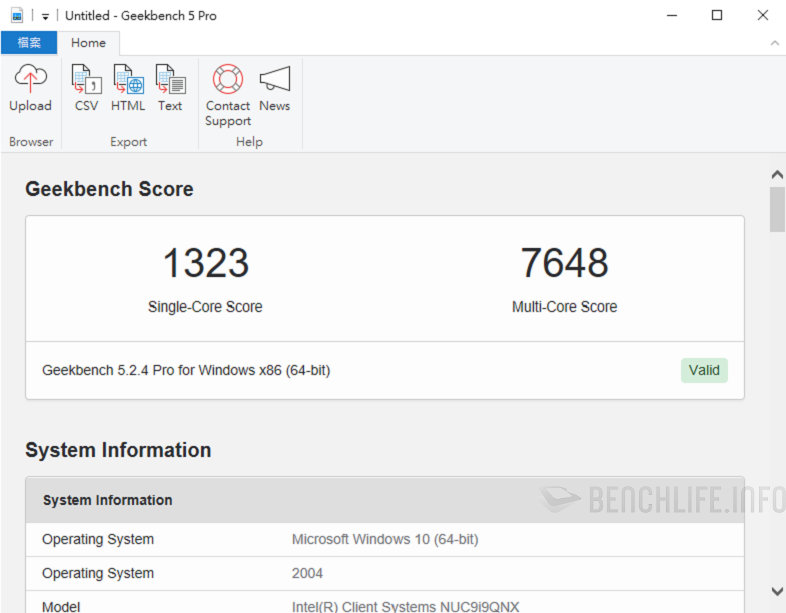Screen dimensions: 786x613
Task: Click the first Operating System row label
Action: click(98, 539)
